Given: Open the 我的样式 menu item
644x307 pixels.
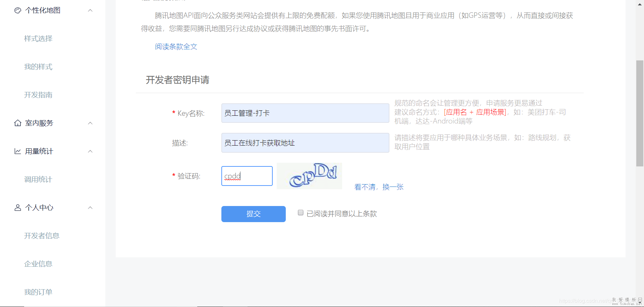Looking at the screenshot, I should [x=38, y=67].
